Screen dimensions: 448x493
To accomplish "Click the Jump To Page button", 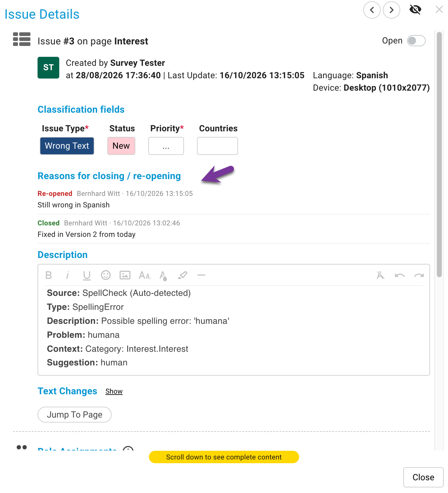I will click(74, 415).
